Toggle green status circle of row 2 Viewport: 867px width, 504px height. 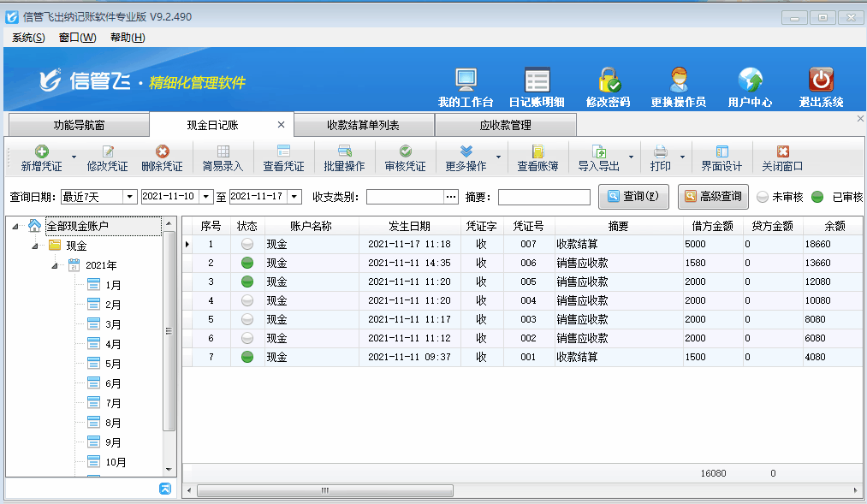click(247, 263)
